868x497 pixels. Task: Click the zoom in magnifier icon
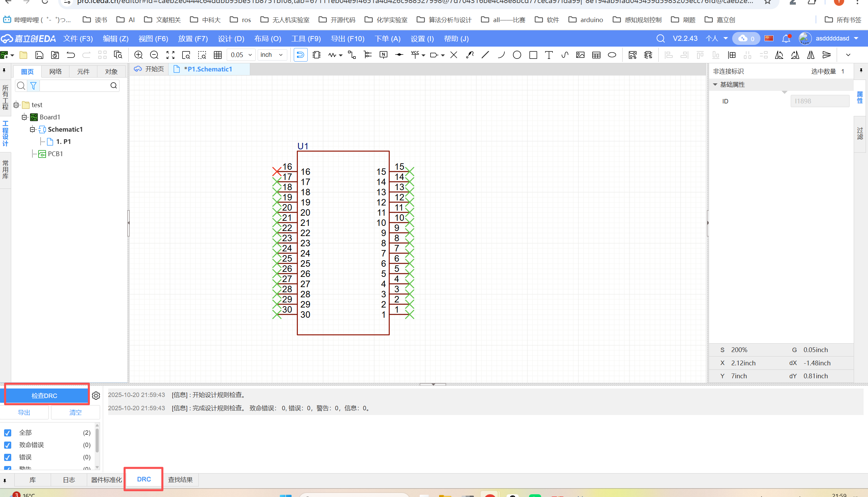(138, 55)
